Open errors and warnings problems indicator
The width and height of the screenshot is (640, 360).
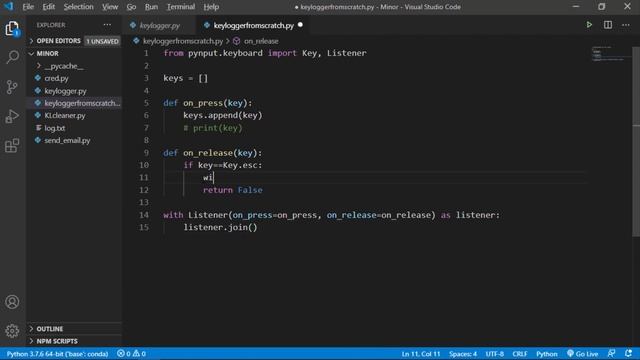coord(131,354)
